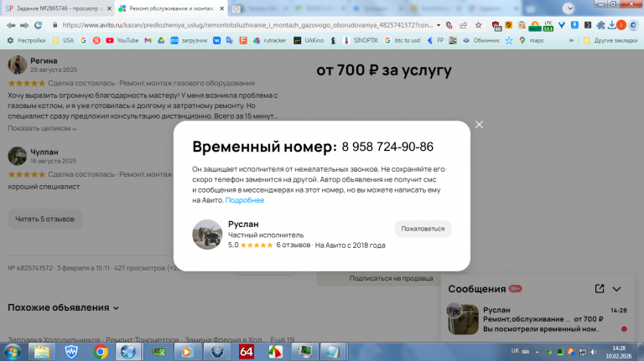This screenshot has width=644, height=361.
Task: Click the volume speaker tray icon
Action: 594,352
